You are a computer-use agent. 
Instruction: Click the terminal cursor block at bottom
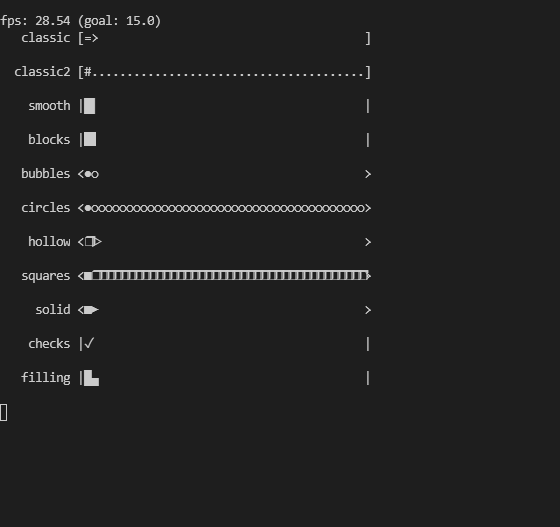pos(4,413)
